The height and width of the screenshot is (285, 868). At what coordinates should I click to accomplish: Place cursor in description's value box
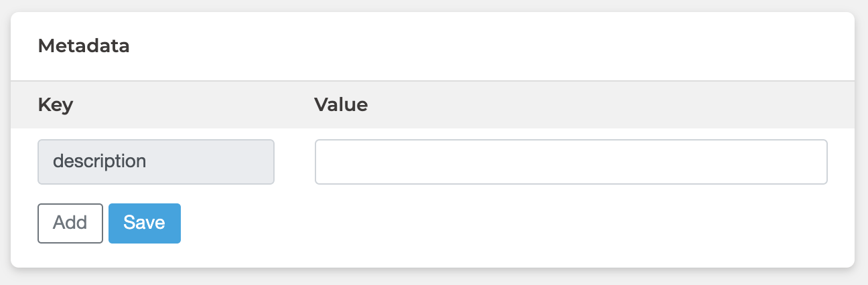(571, 162)
